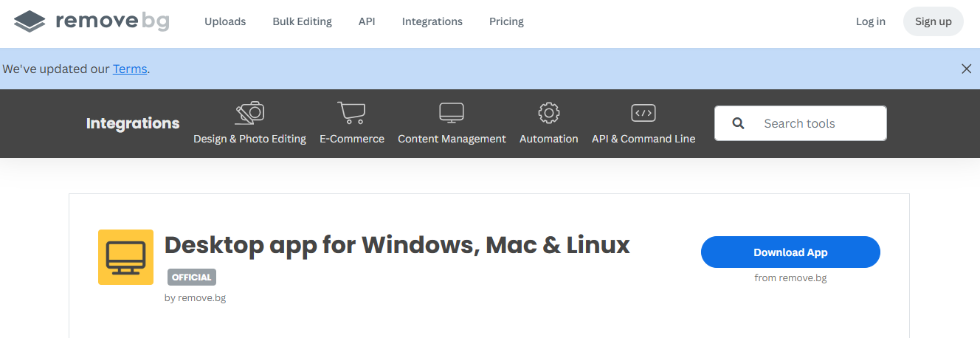
Task: Click the magnifying glass search icon
Action: point(738,123)
